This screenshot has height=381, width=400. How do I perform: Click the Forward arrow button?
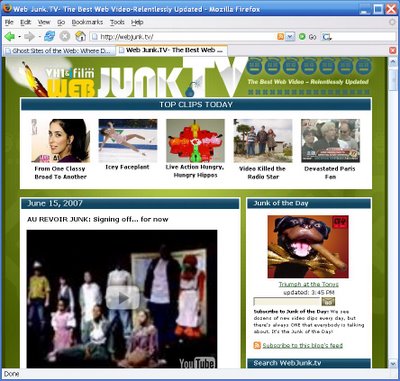pos(29,36)
